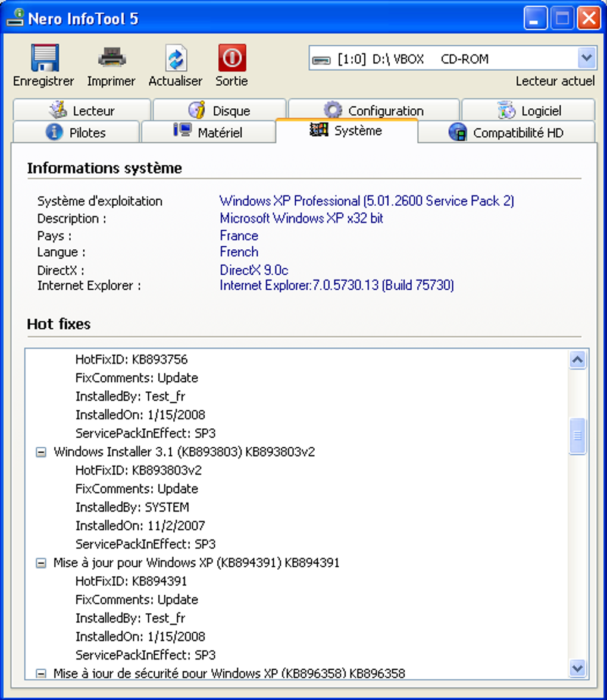Screen dimensions: 607x700
Task: Switch to the Lecteur tab
Action: click(x=82, y=110)
